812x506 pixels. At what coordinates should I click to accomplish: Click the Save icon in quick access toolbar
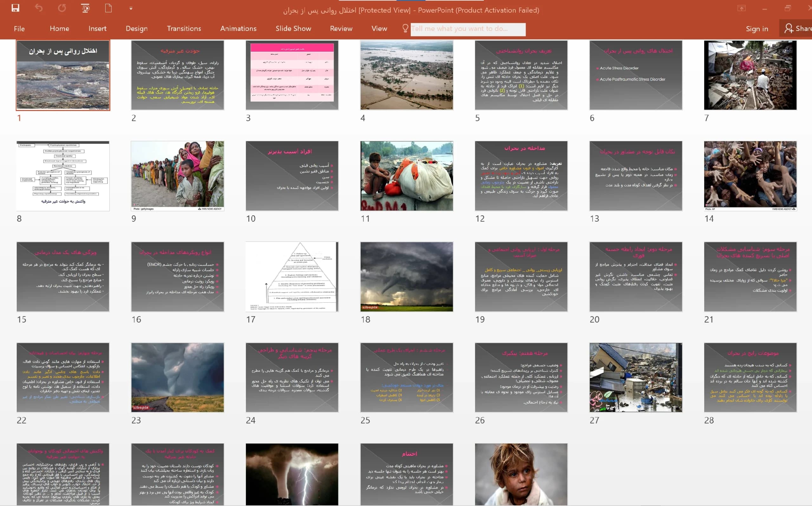point(16,8)
